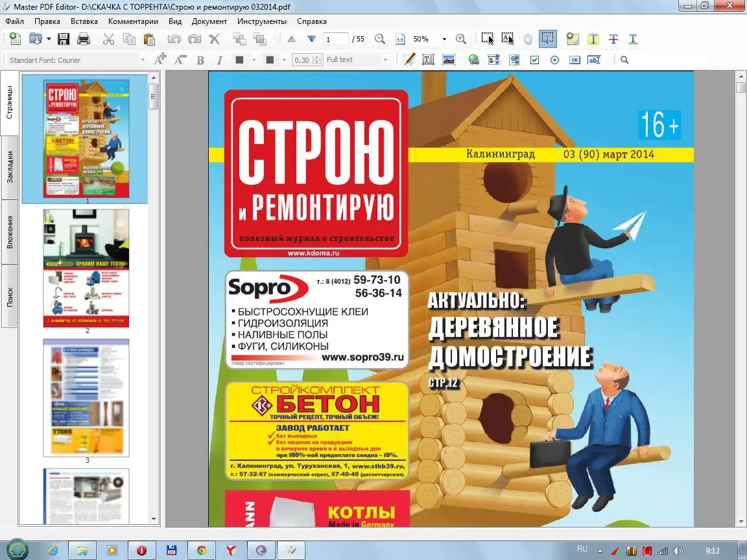Image resolution: width=747 pixels, height=560 pixels.
Task: Add a sticky note comment
Action: 573,39
